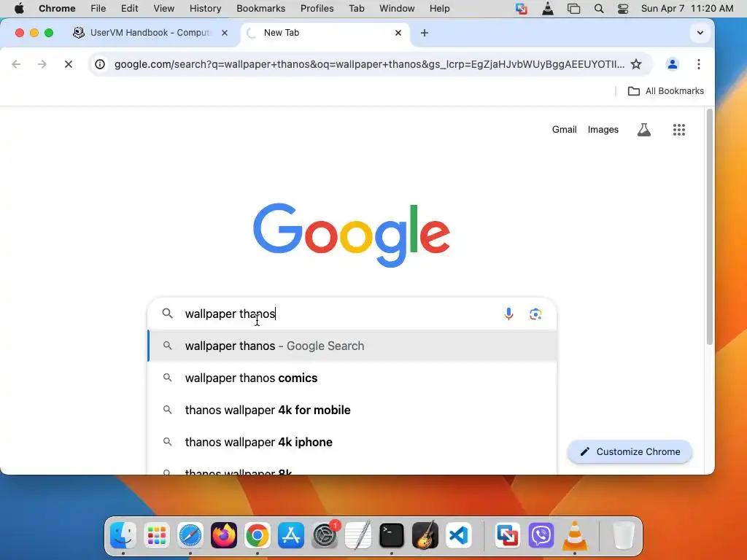Open VLC from the Dock
This screenshot has height=560, width=747.
click(575, 535)
